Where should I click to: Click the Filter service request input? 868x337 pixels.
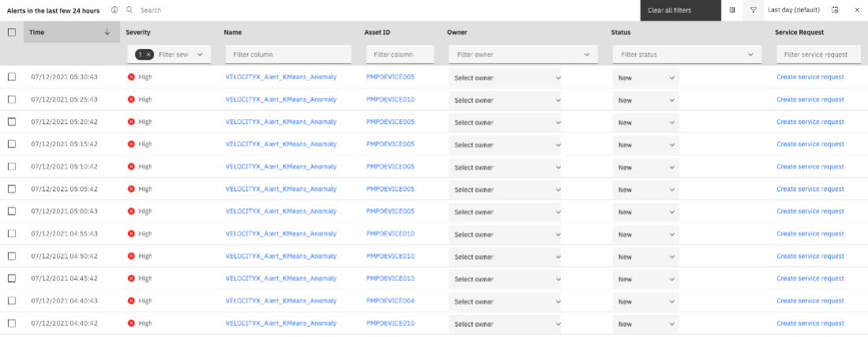point(819,54)
